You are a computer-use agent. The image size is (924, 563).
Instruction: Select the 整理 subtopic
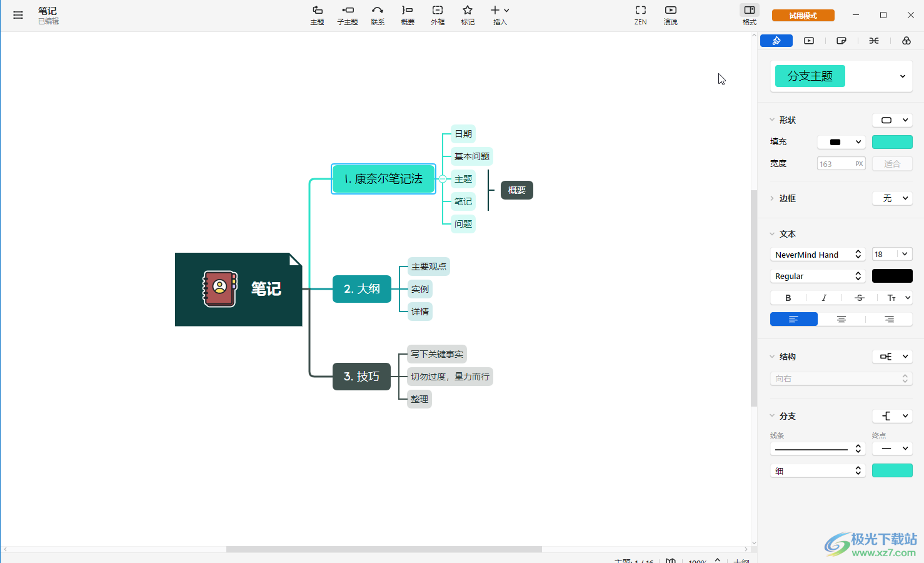click(419, 399)
